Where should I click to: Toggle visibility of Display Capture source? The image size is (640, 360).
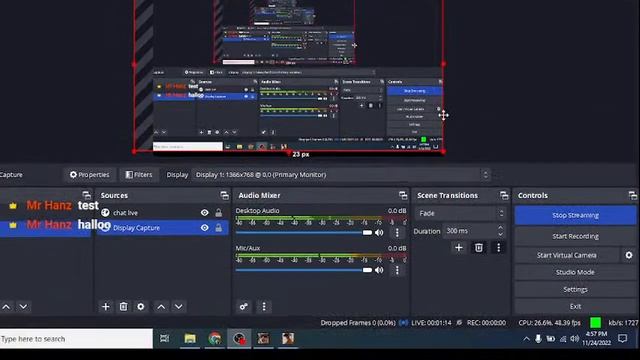204,228
